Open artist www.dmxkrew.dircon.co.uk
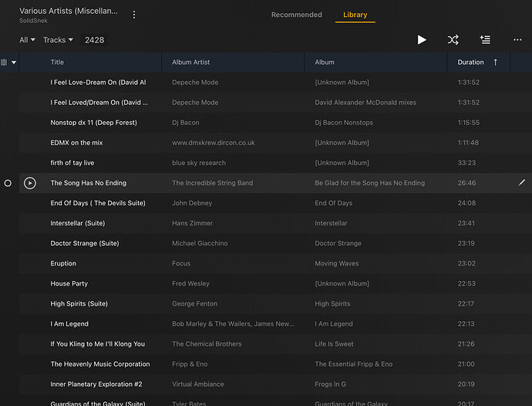 click(x=214, y=143)
